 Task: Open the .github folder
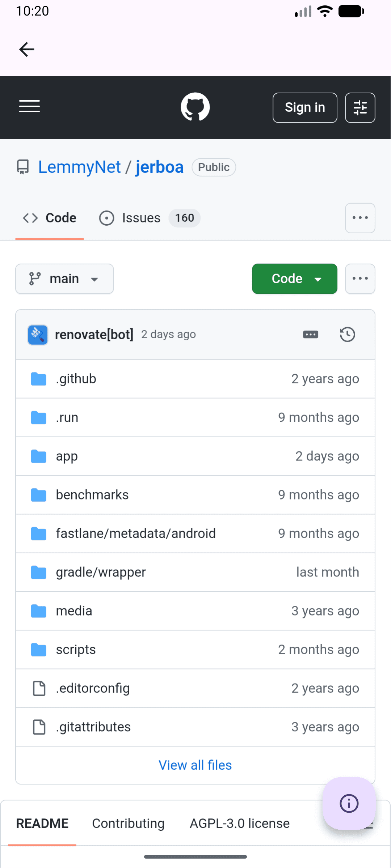click(76, 379)
